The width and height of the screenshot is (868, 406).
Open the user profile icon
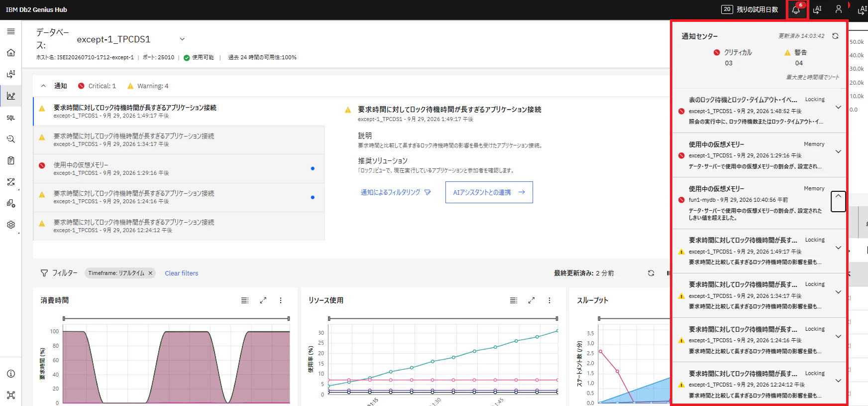839,9
